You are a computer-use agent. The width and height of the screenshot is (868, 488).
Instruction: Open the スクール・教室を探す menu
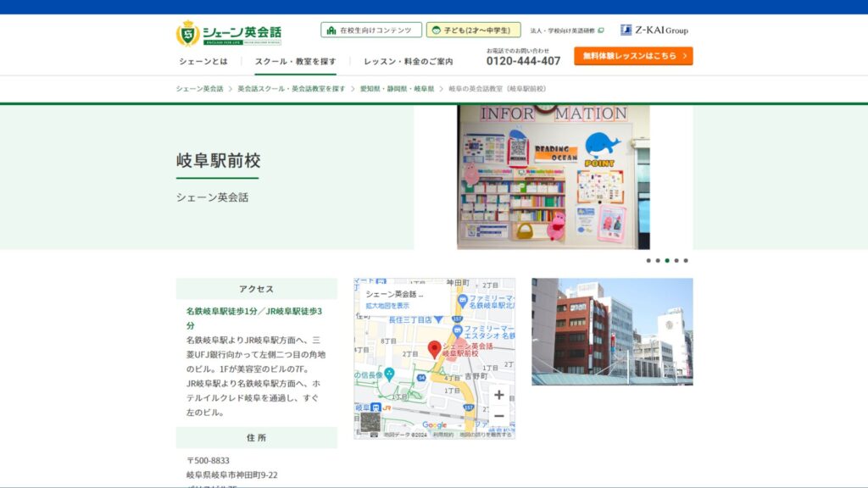[296, 61]
